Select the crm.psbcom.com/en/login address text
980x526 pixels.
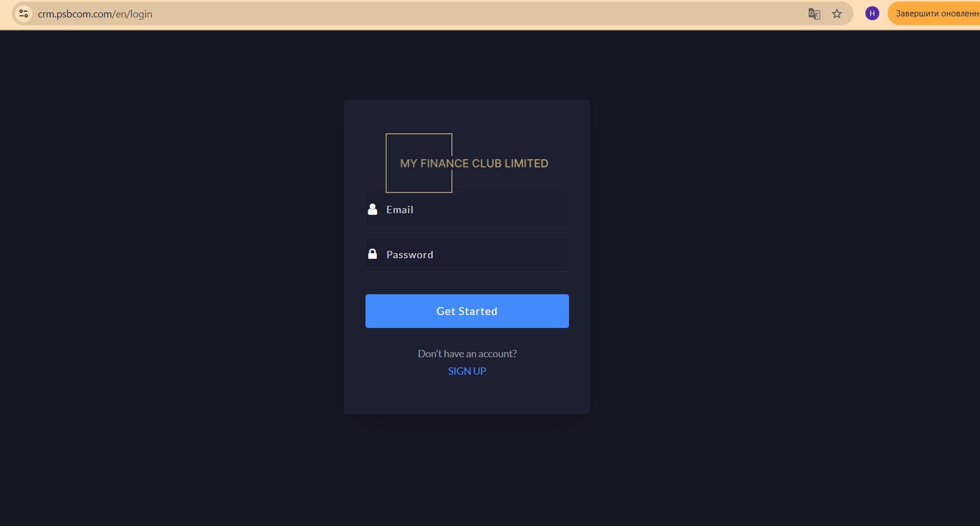click(95, 14)
